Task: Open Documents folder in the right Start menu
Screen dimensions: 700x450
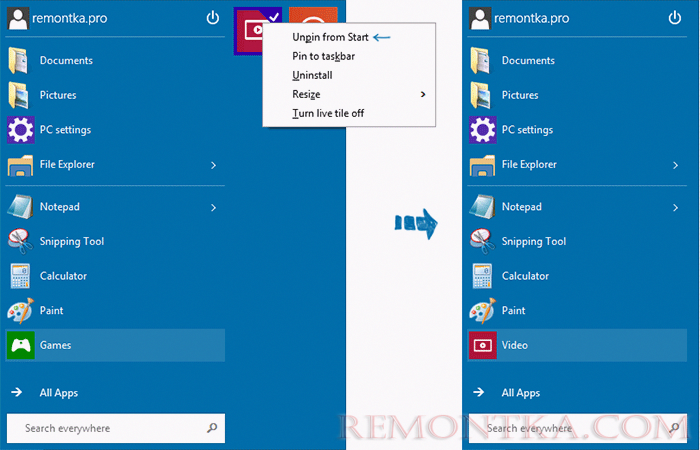Action: 528,61
